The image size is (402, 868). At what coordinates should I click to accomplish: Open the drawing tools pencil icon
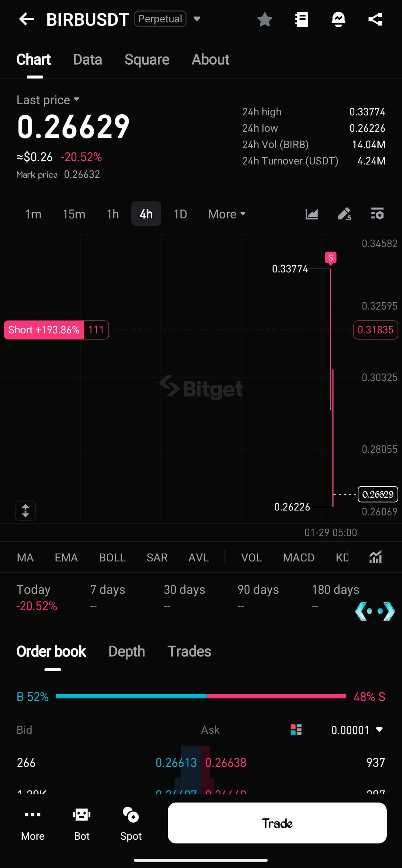[344, 214]
